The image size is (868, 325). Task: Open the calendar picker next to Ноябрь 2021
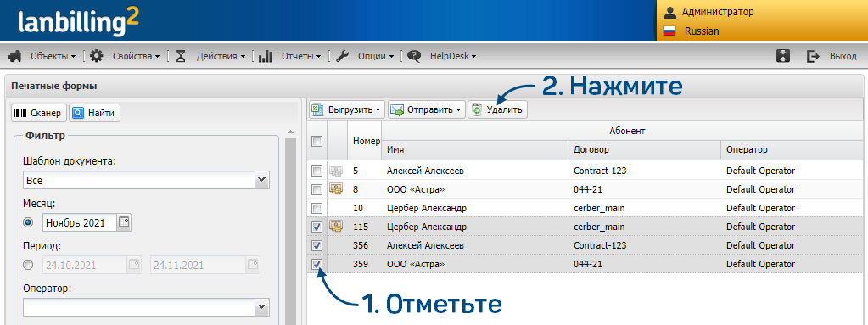coord(125,222)
